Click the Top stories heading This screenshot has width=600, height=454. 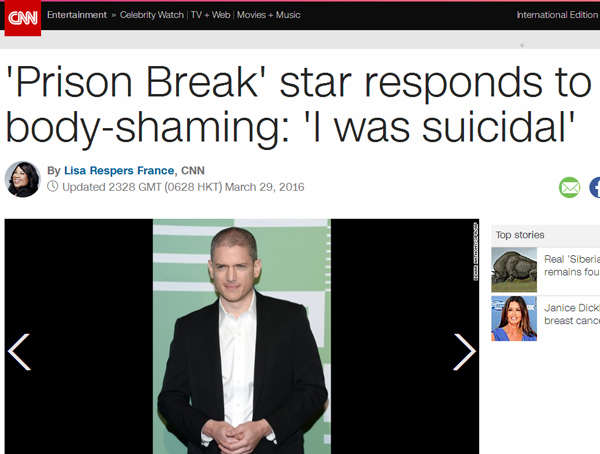520,235
